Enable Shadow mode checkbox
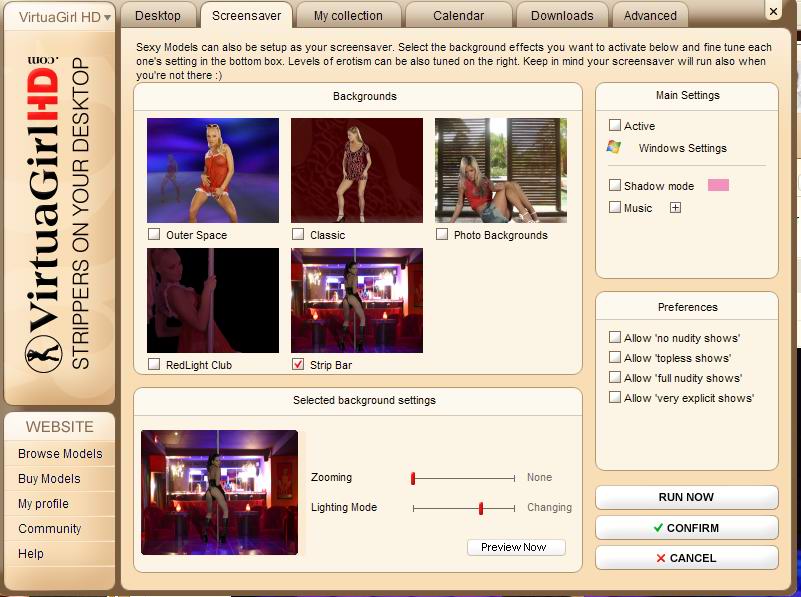Image resolution: width=801 pixels, height=597 pixels. tap(615, 185)
